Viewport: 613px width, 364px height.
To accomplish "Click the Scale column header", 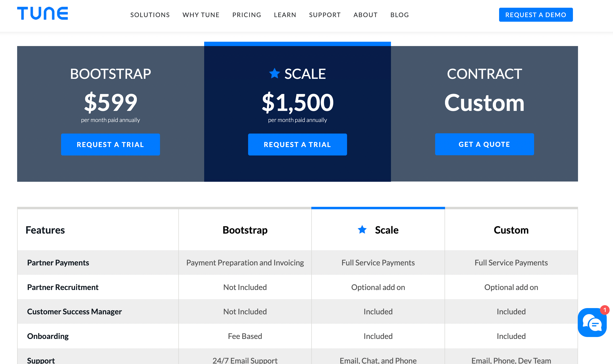I will pos(387,230).
